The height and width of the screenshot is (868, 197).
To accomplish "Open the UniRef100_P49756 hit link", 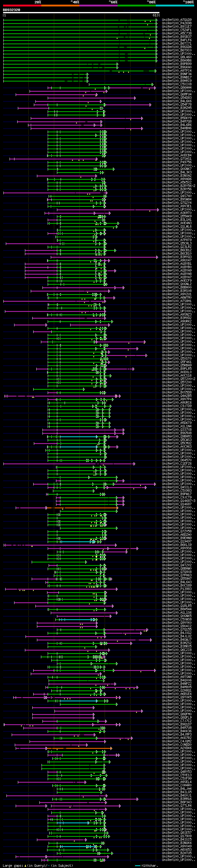I will pyautogui.click(x=177, y=162).
